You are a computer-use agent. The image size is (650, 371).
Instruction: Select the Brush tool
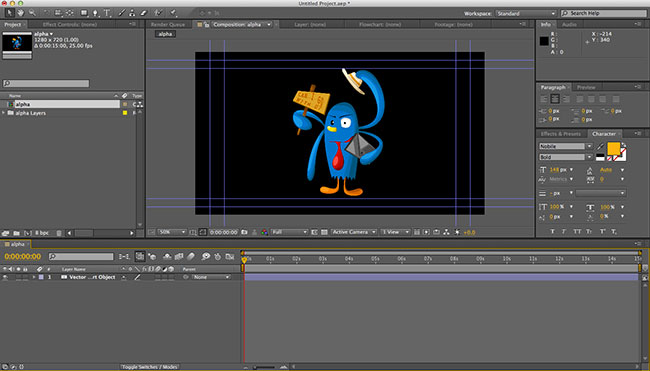121,13
